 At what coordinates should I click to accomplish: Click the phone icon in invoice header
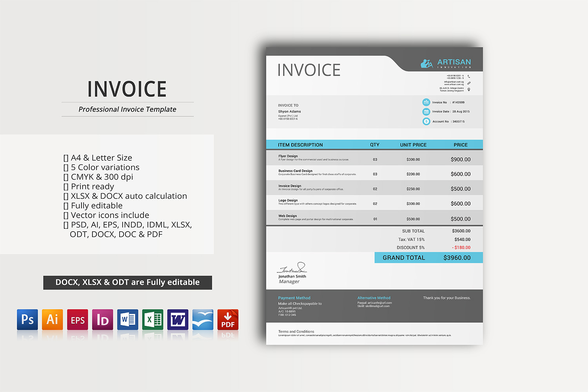click(469, 76)
